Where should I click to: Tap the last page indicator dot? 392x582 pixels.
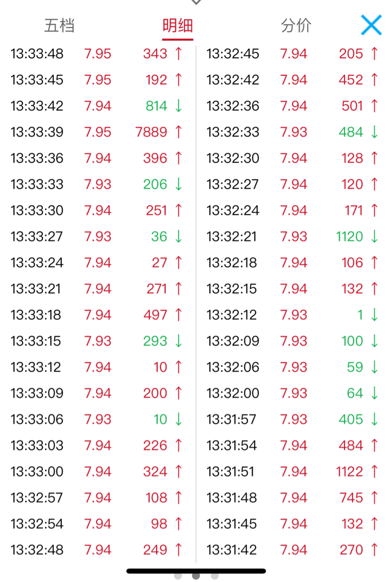click(214, 576)
